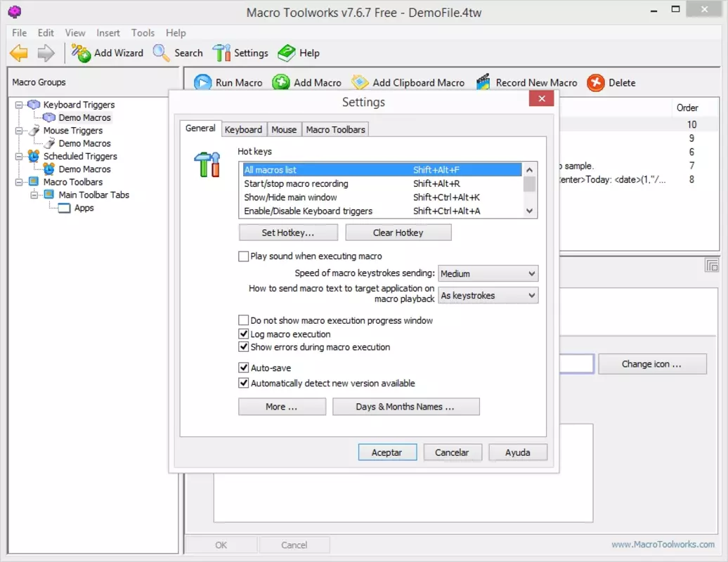Click the green Help book icon
Image resolution: width=728 pixels, height=562 pixels.
click(286, 53)
